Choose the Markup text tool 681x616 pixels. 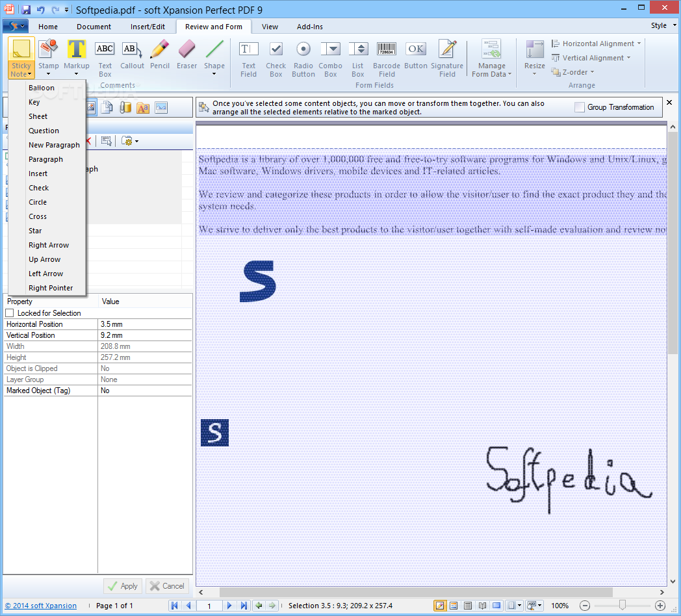pyautogui.click(x=77, y=49)
